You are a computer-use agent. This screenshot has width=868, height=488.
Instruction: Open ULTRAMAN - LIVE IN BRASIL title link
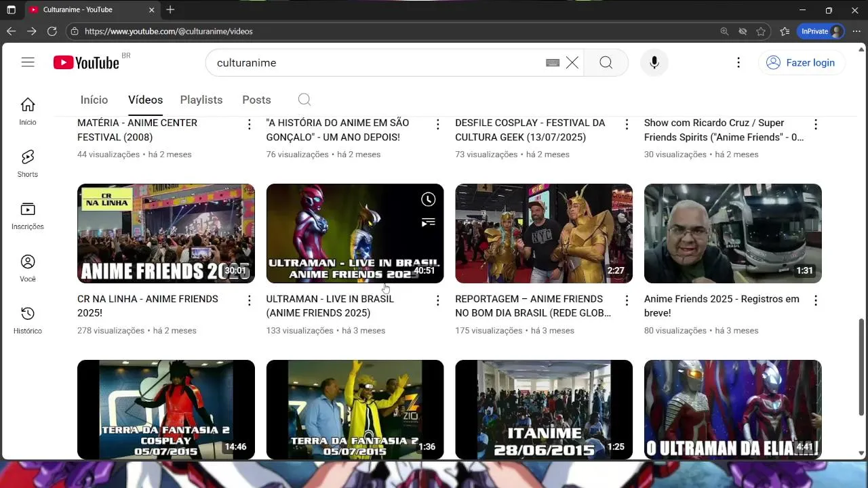330,306
